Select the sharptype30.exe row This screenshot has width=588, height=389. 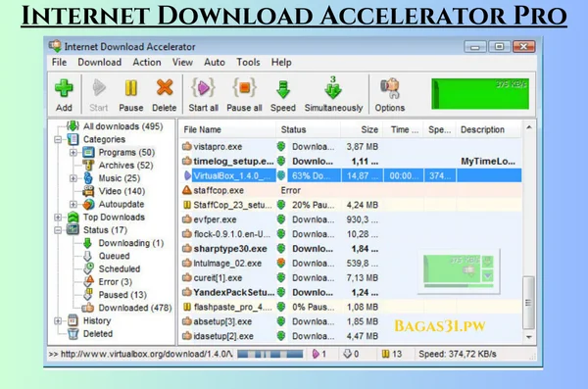click(x=351, y=249)
